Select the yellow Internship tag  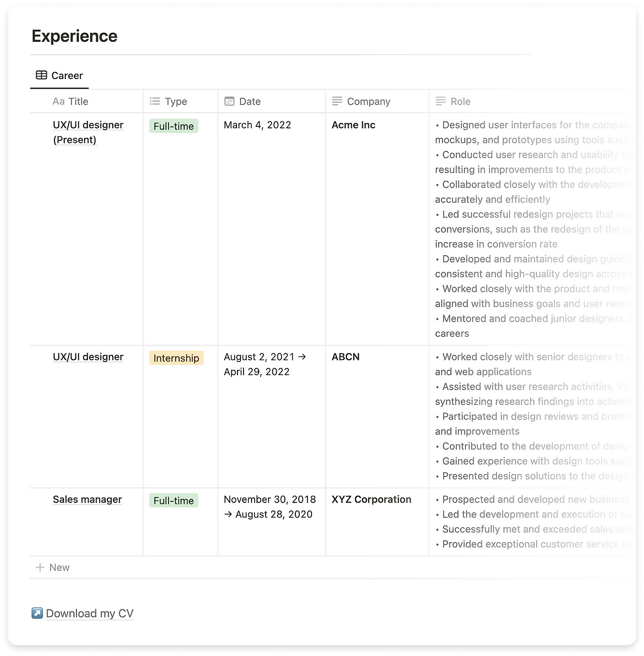click(176, 358)
